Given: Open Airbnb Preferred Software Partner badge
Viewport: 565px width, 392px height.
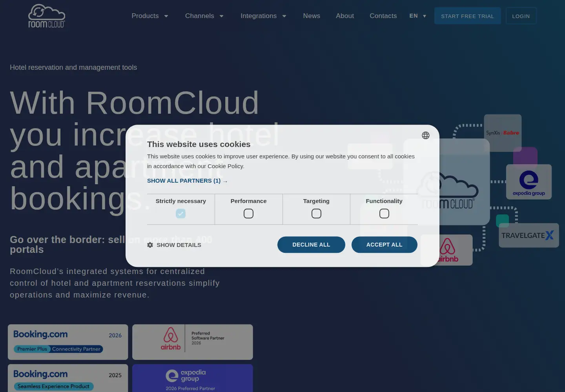Looking at the screenshot, I should (x=193, y=342).
